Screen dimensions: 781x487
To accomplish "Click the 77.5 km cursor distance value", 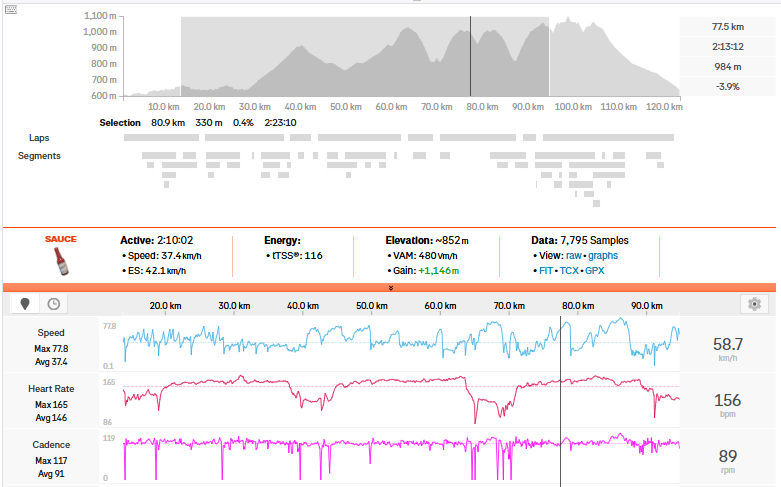I will (728, 27).
